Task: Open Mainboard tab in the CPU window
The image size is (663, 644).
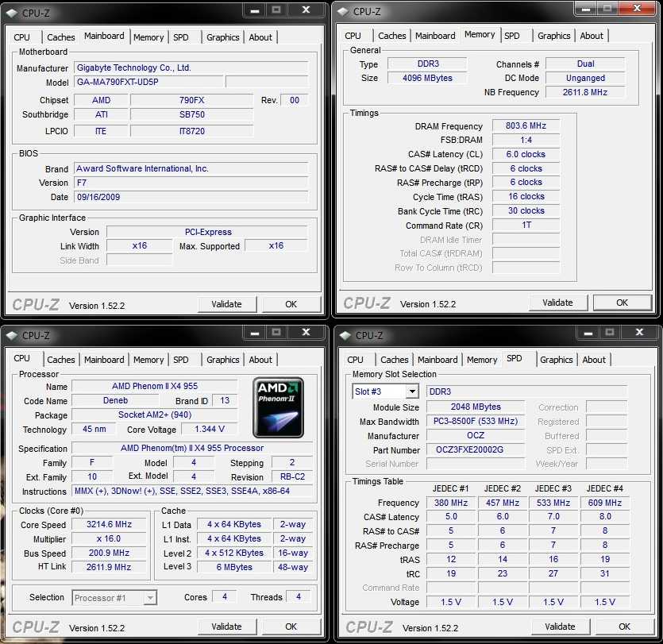Action: (104, 360)
